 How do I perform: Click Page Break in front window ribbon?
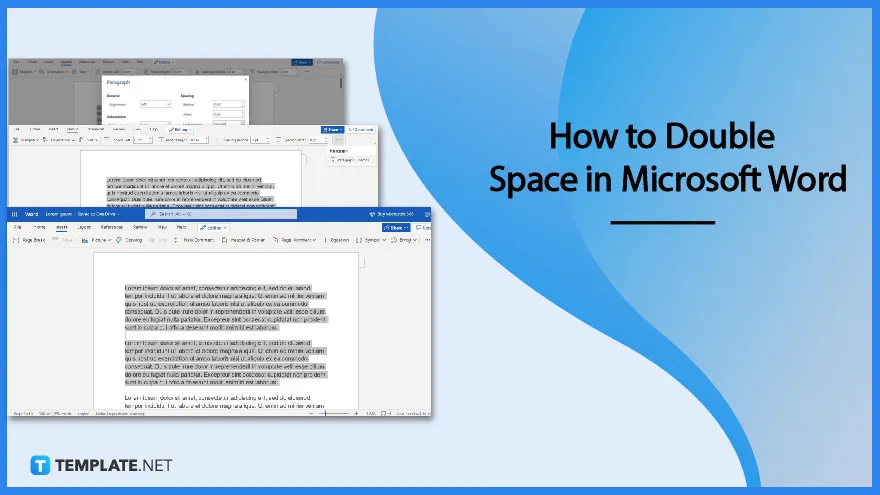[29, 240]
